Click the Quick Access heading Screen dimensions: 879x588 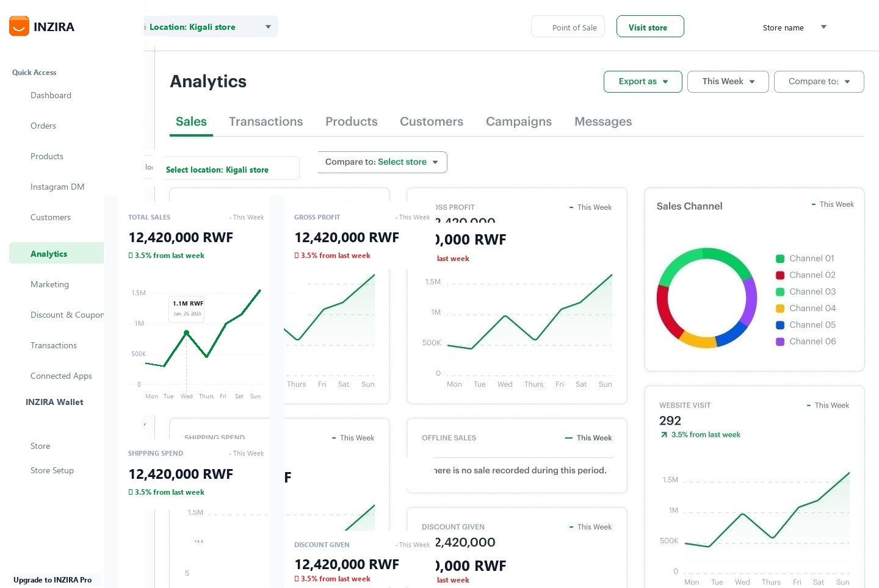(34, 73)
